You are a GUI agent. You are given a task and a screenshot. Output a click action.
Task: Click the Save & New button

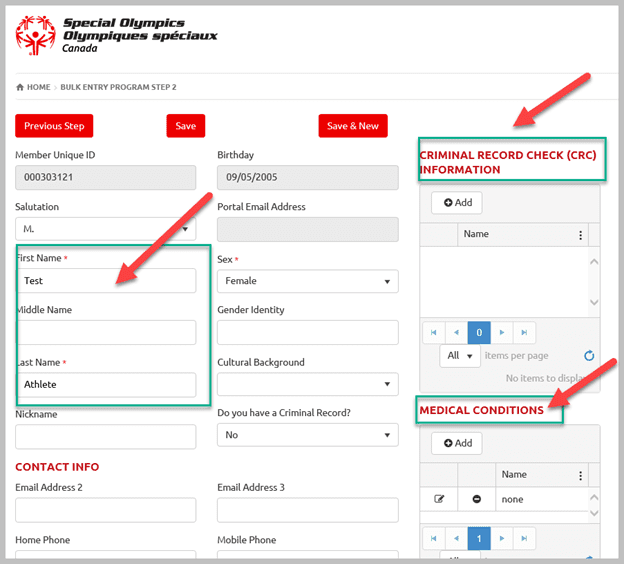[353, 126]
